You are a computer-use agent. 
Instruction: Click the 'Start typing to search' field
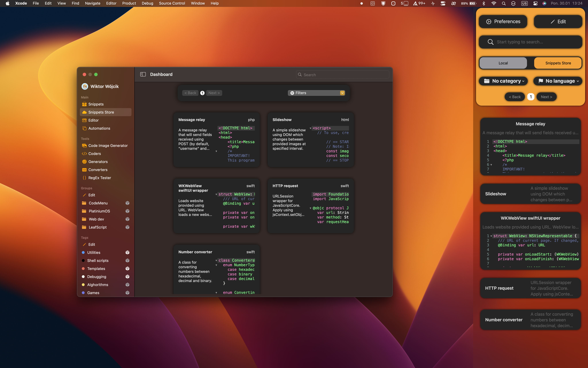(x=530, y=42)
